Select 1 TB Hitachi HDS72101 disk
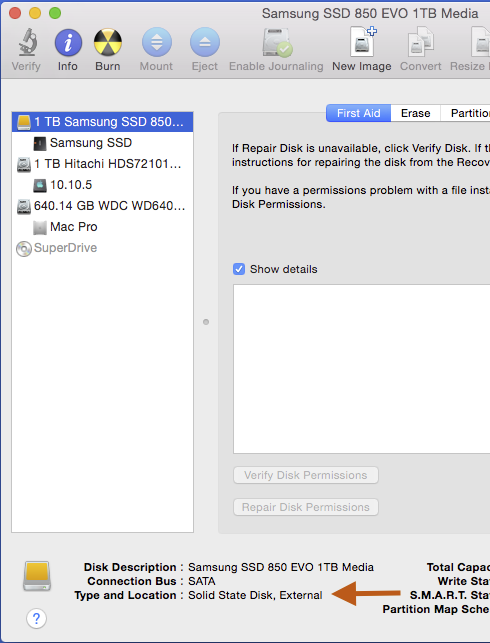This screenshot has height=643, width=490. [x=103, y=164]
